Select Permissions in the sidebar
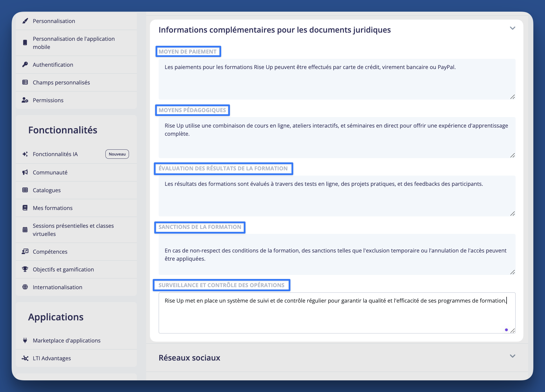545x392 pixels. click(76, 100)
